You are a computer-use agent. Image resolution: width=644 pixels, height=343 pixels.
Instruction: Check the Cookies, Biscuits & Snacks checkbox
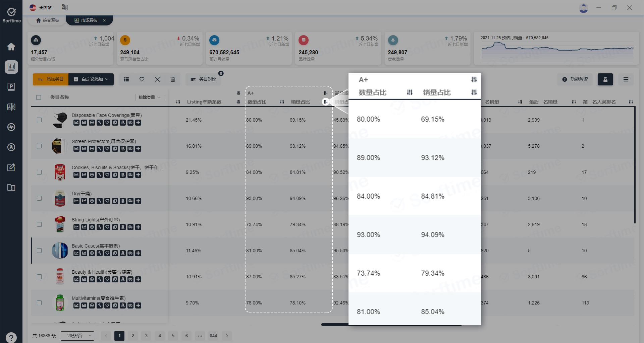point(39,172)
